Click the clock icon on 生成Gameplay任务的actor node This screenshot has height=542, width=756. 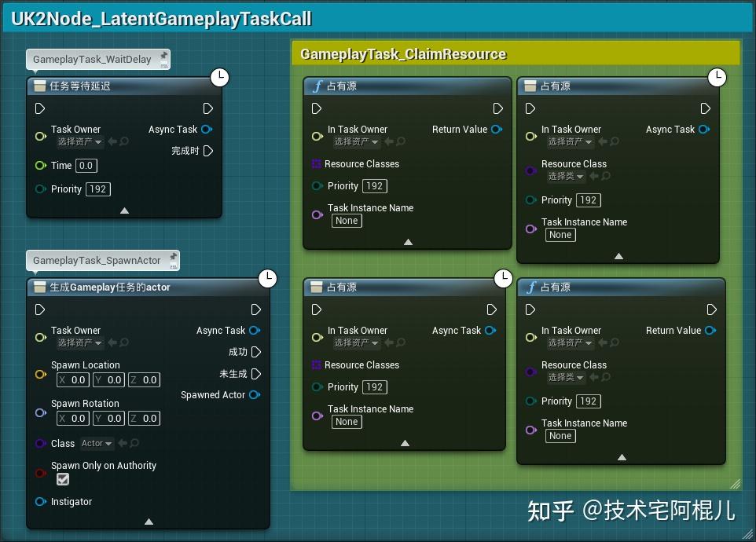(268, 279)
